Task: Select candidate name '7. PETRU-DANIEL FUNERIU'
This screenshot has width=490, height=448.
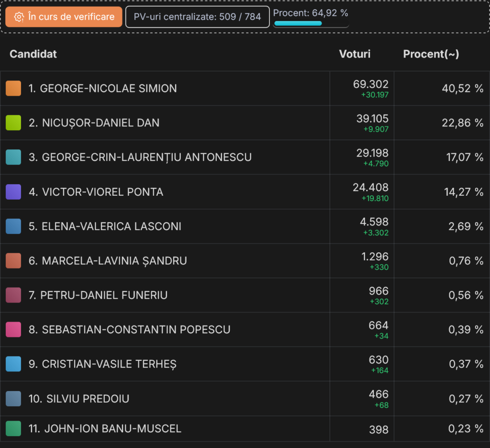Action: tap(98, 295)
